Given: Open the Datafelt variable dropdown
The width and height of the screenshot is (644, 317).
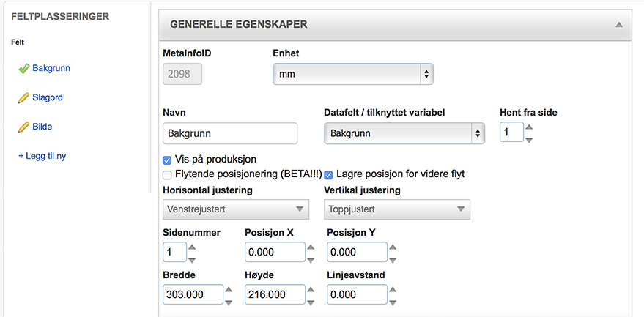Looking at the screenshot, I should [x=404, y=133].
